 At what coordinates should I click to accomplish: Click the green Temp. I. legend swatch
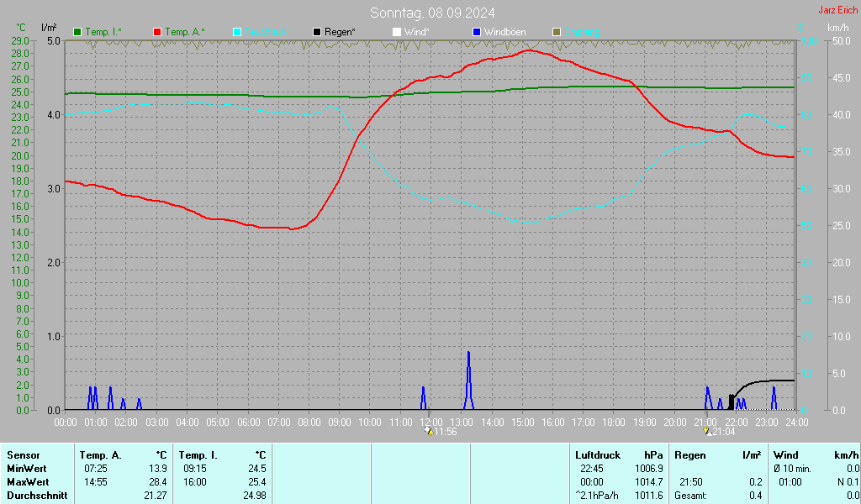77,32
